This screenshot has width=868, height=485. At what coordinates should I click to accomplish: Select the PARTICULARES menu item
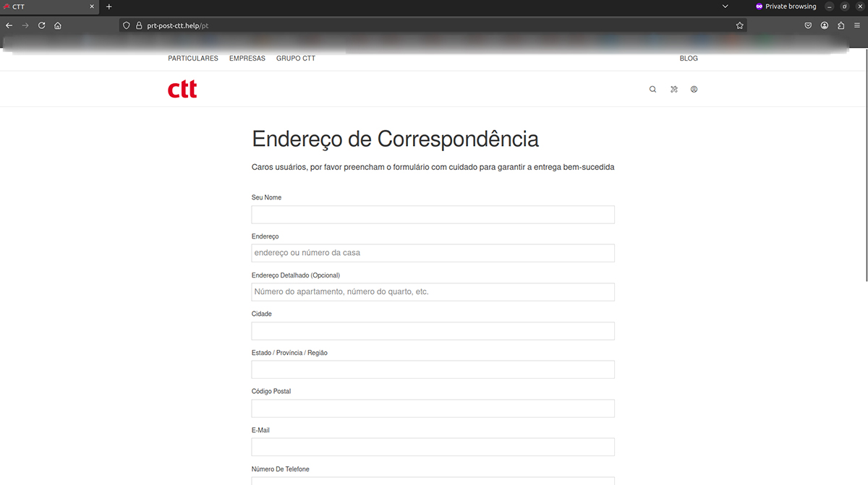(x=192, y=59)
